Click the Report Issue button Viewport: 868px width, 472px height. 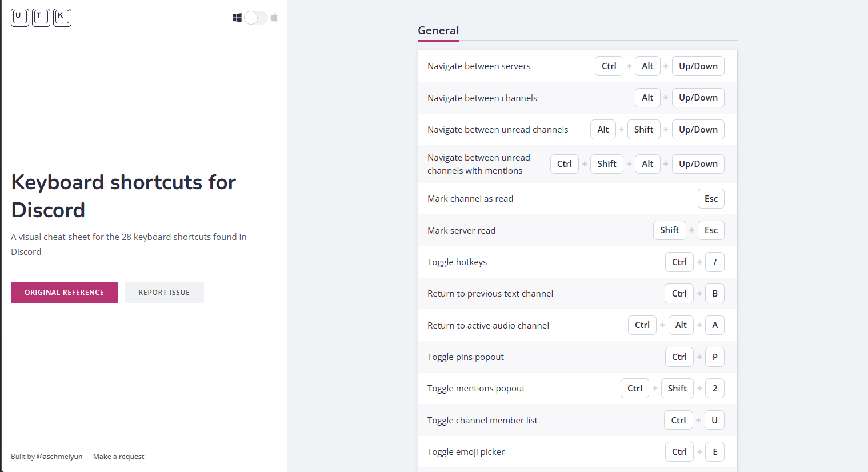coord(164,293)
